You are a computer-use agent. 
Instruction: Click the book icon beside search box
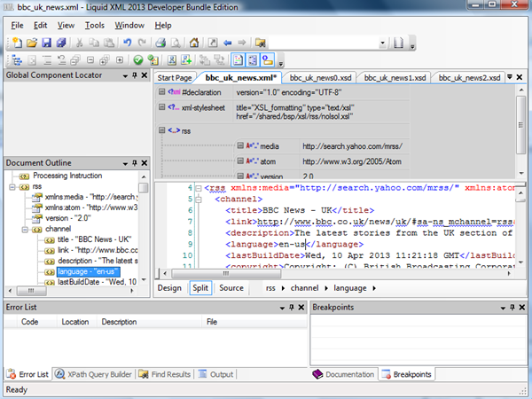point(399,43)
